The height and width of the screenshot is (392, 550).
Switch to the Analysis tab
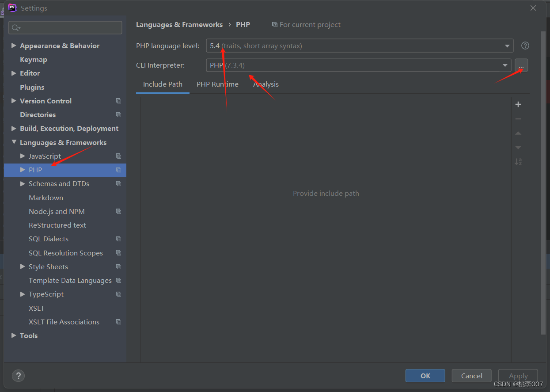click(x=266, y=84)
